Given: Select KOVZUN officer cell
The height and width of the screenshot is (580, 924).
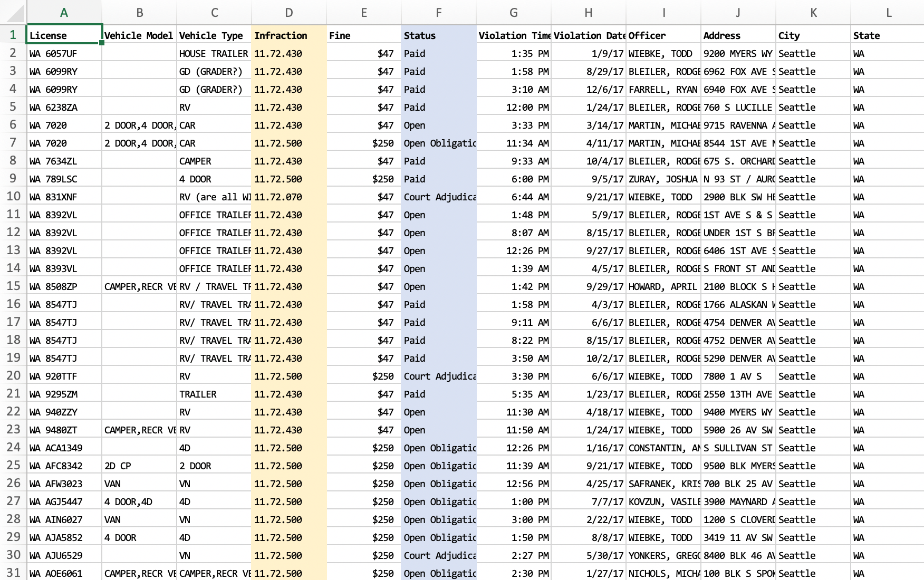Looking at the screenshot, I should click(663, 501).
